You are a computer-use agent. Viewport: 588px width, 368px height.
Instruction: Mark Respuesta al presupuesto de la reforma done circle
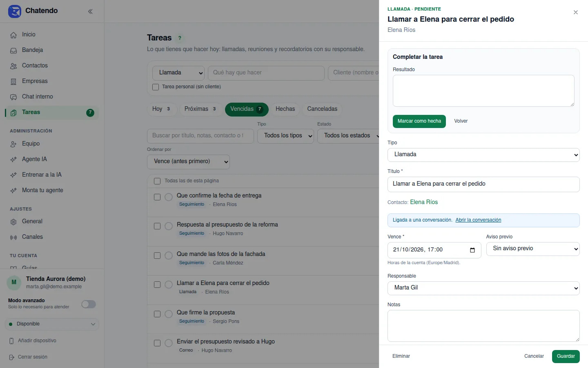pos(169,226)
